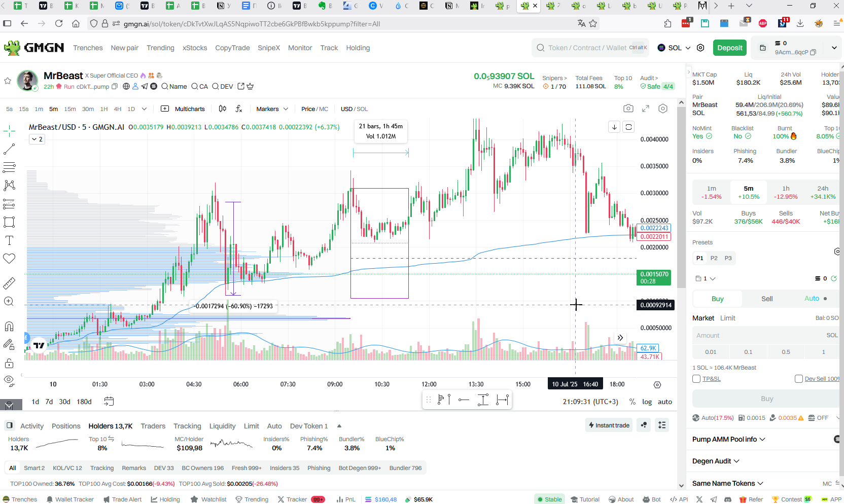Expand Same Name Tokens section
The height and width of the screenshot is (504, 844).
click(x=728, y=483)
